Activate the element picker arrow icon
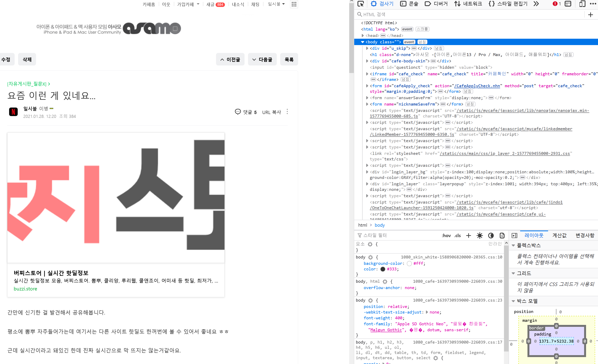598x364 pixels. coord(361,4)
